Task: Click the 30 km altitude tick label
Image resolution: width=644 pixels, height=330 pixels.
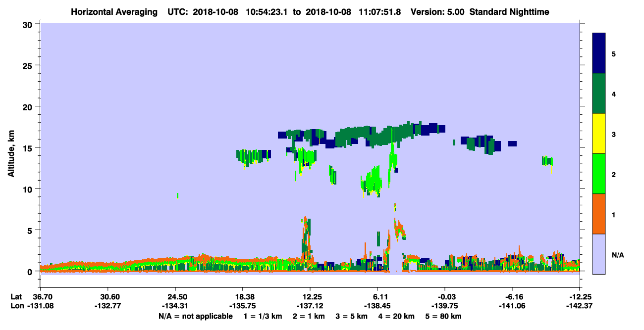Action: 29,24
